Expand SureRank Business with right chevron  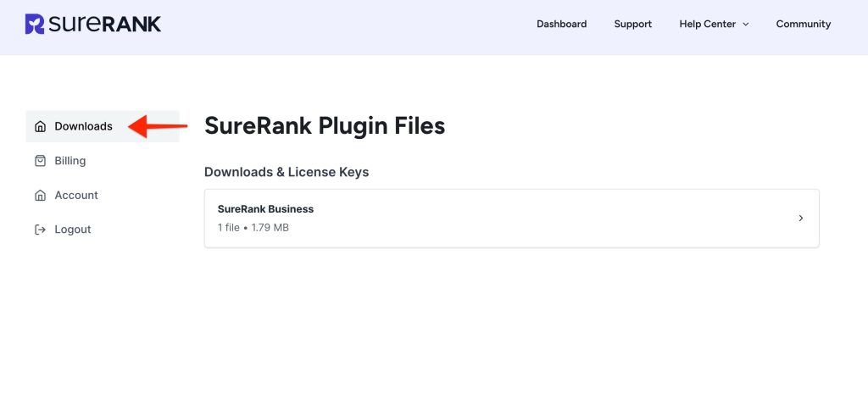tap(801, 219)
